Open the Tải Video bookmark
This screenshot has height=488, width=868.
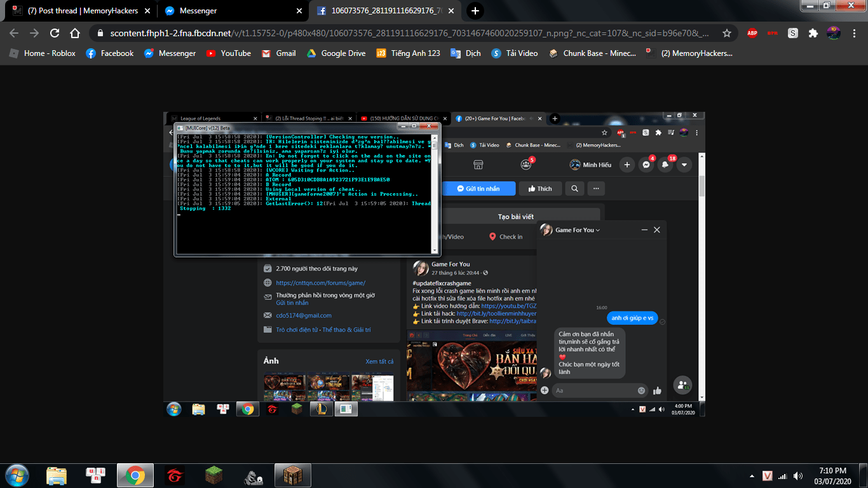(515, 53)
